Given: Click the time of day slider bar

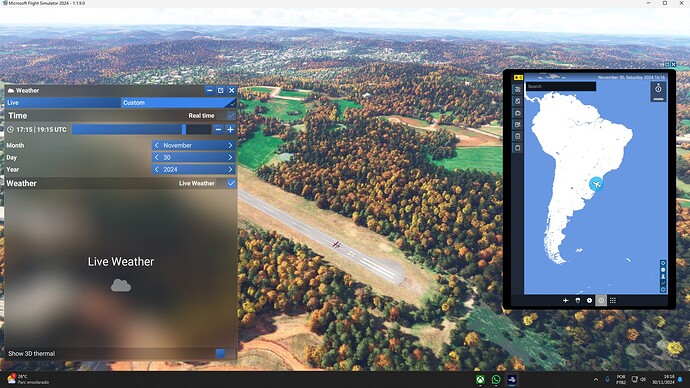Looking at the screenshot, I should [x=142, y=130].
